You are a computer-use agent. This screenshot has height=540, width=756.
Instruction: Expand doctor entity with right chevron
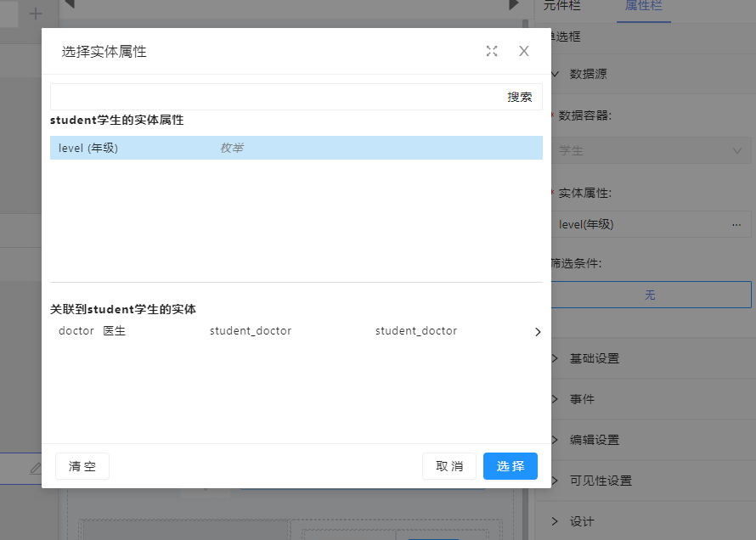point(538,332)
